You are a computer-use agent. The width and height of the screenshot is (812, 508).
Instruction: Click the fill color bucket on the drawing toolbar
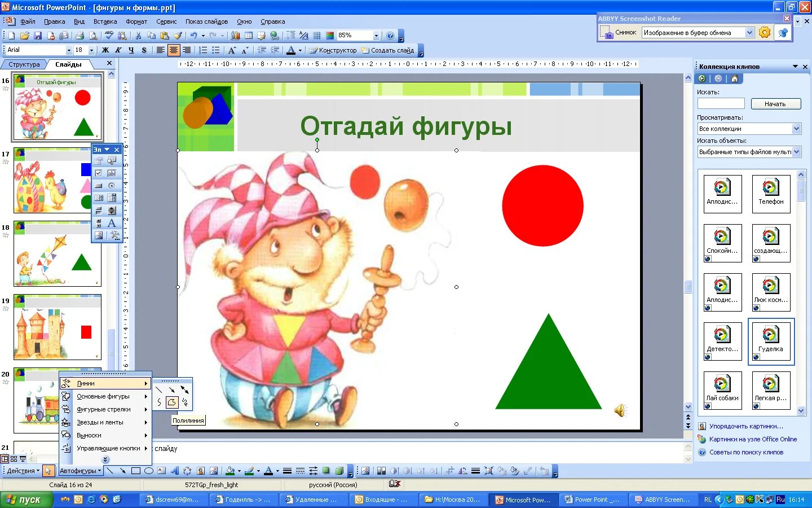click(230, 471)
